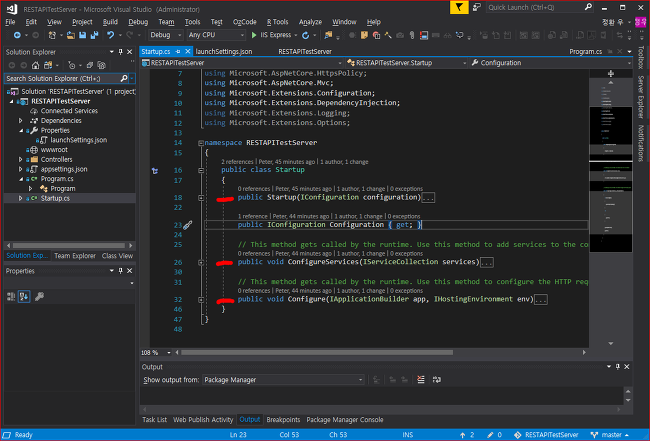This screenshot has width=650, height=441.
Task: Open the master branch selector in the status bar
Action: click(609, 435)
